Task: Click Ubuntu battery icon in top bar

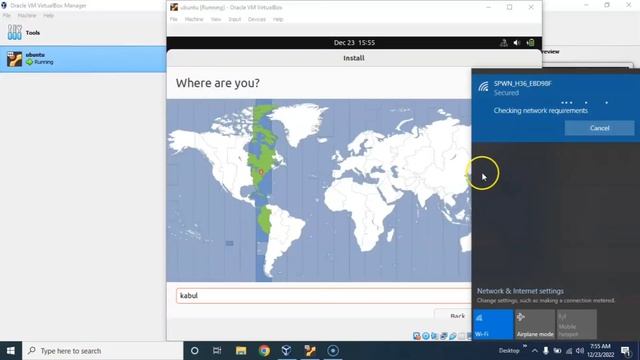Action: click(530, 42)
